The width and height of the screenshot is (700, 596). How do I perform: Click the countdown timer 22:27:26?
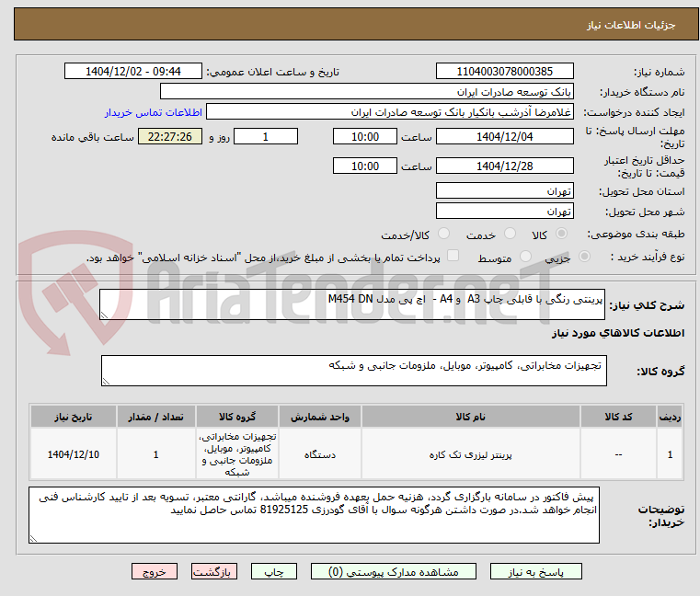click(169, 137)
